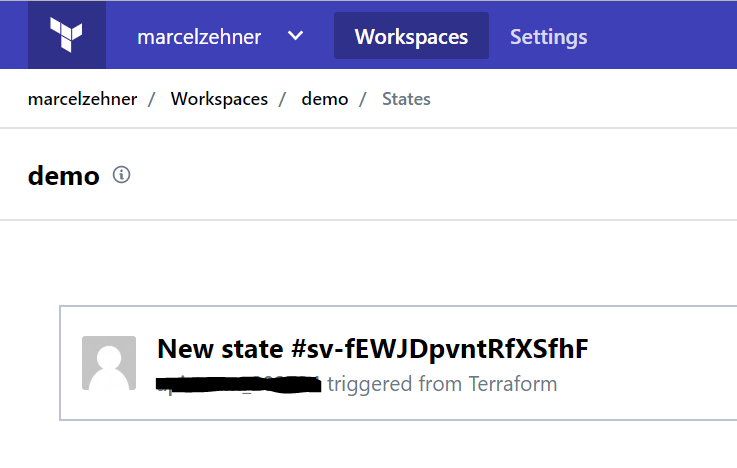Click the States breadcrumb item
737x468 pixels.
[406, 99]
